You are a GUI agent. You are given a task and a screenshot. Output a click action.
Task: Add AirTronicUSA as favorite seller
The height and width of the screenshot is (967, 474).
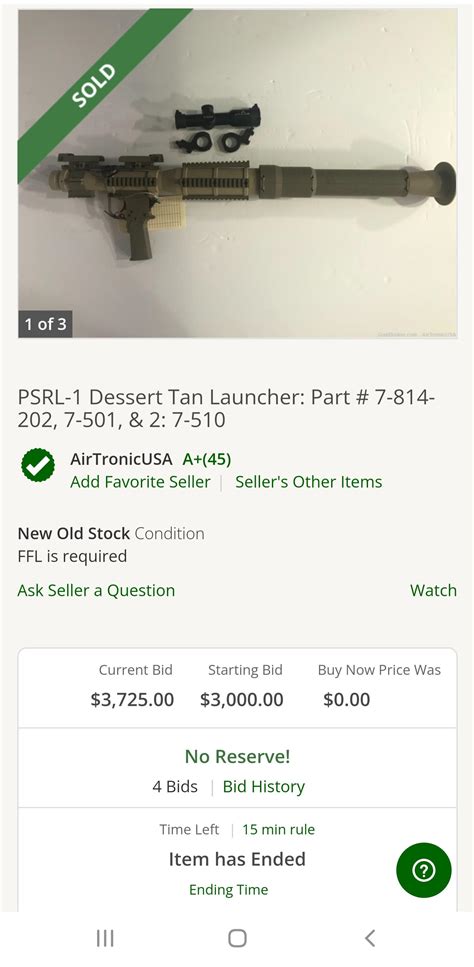140,482
